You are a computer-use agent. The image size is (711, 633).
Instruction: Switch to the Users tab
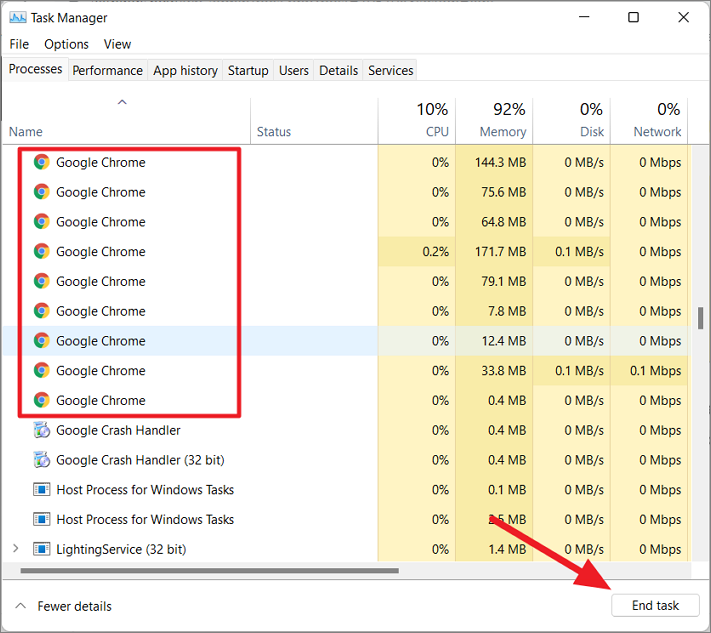293,70
